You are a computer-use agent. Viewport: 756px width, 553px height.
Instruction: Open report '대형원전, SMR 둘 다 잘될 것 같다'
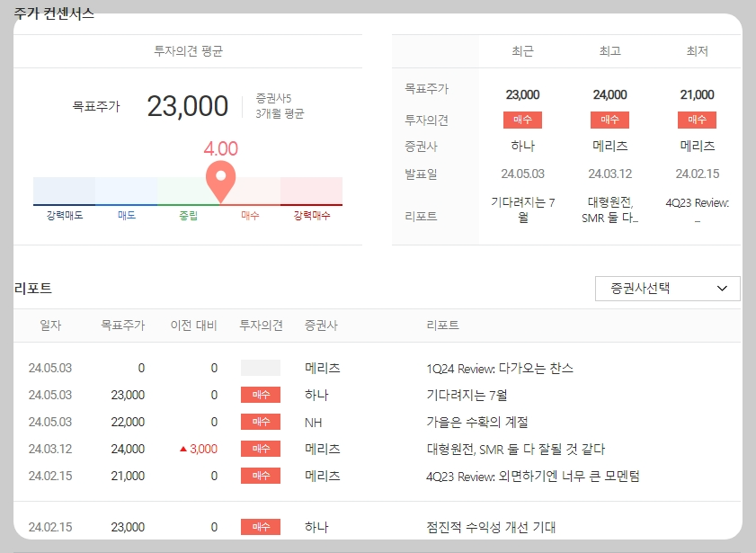515,450
